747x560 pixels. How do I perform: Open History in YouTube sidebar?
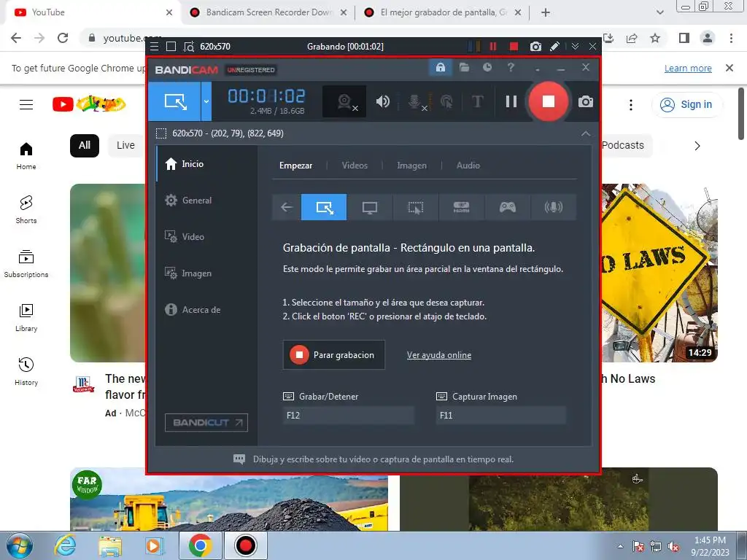pyautogui.click(x=26, y=371)
